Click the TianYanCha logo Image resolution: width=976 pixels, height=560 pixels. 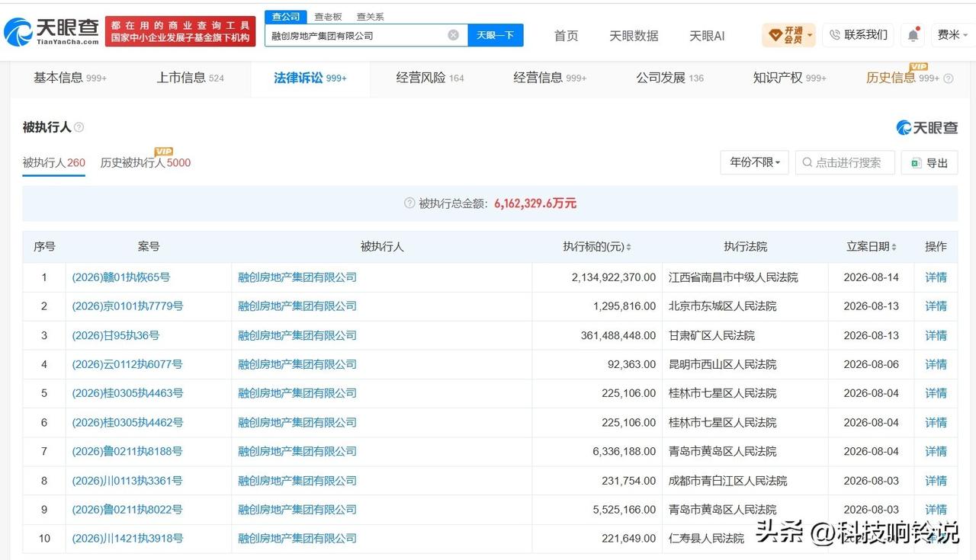tap(52, 32)
